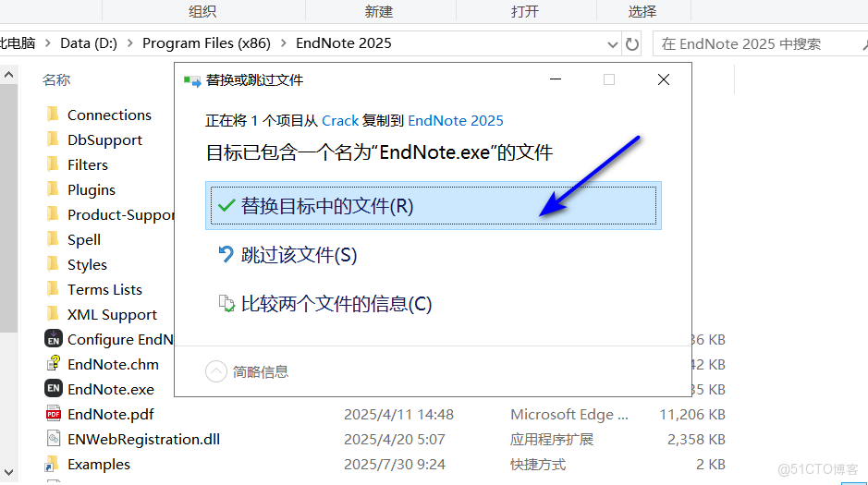Viewport: 868px width, 485px height.
Task: Click the 11,206 KB size cell
Action: pyautogui.click(x=692, y=414)
